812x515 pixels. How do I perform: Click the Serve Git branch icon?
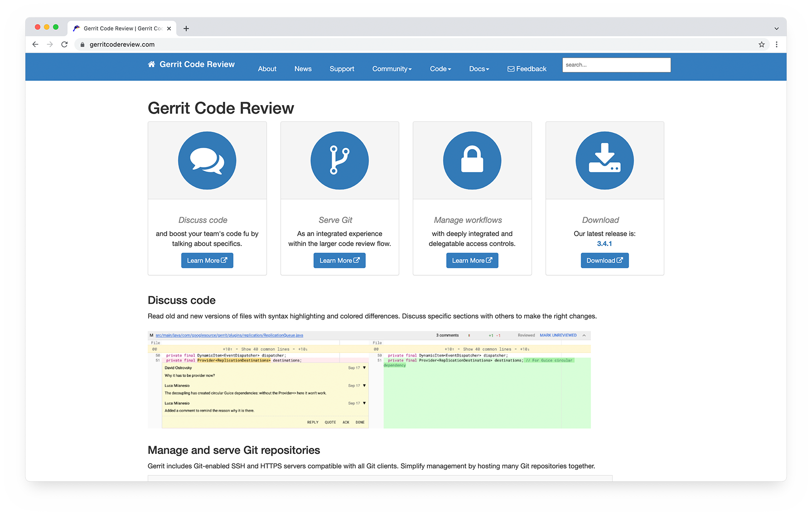coord(339,161)
